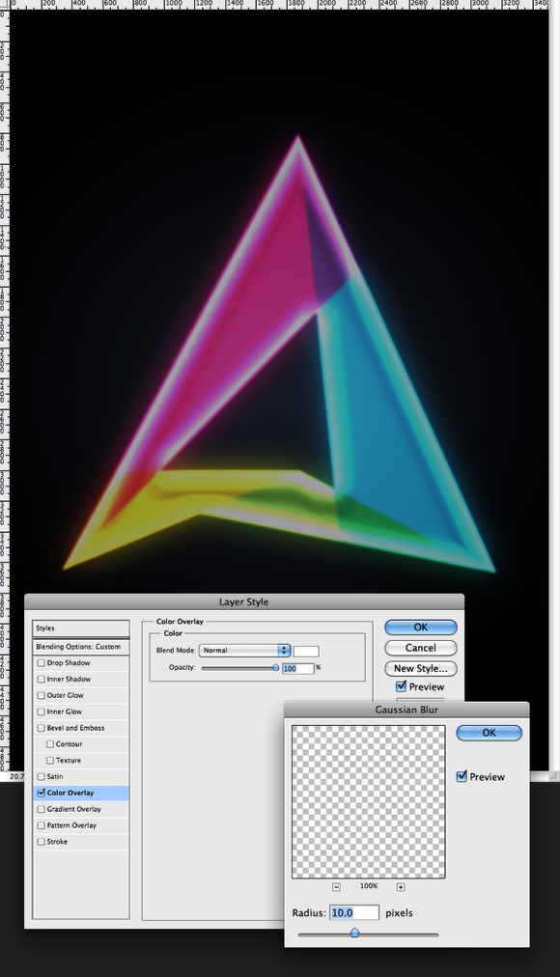560x977 pixels.
Task: Click Cancel in Layer Style dialog
Action: (x=420, y=648)
